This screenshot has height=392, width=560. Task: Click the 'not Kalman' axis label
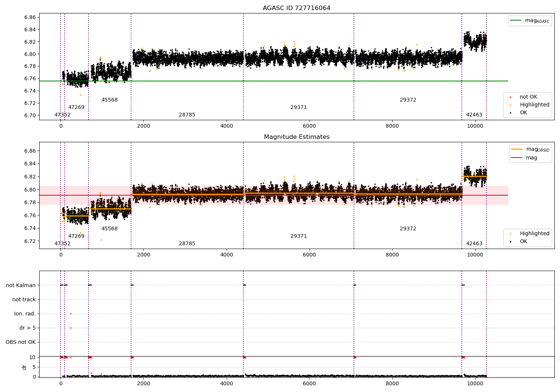[21, 285]
